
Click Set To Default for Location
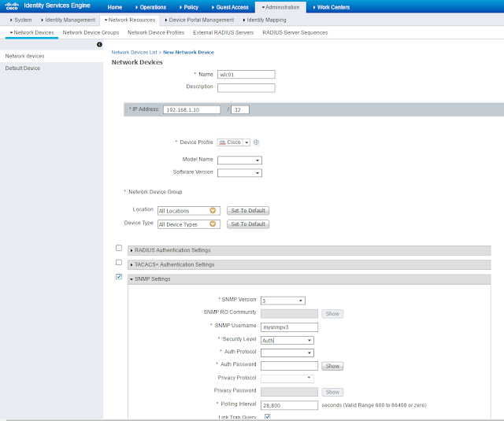click(248, 210)
